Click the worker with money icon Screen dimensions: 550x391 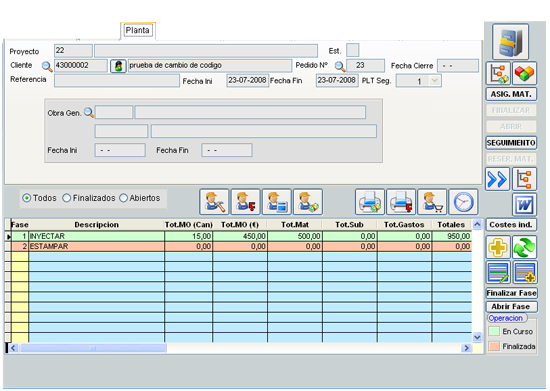tap(308, 202)
